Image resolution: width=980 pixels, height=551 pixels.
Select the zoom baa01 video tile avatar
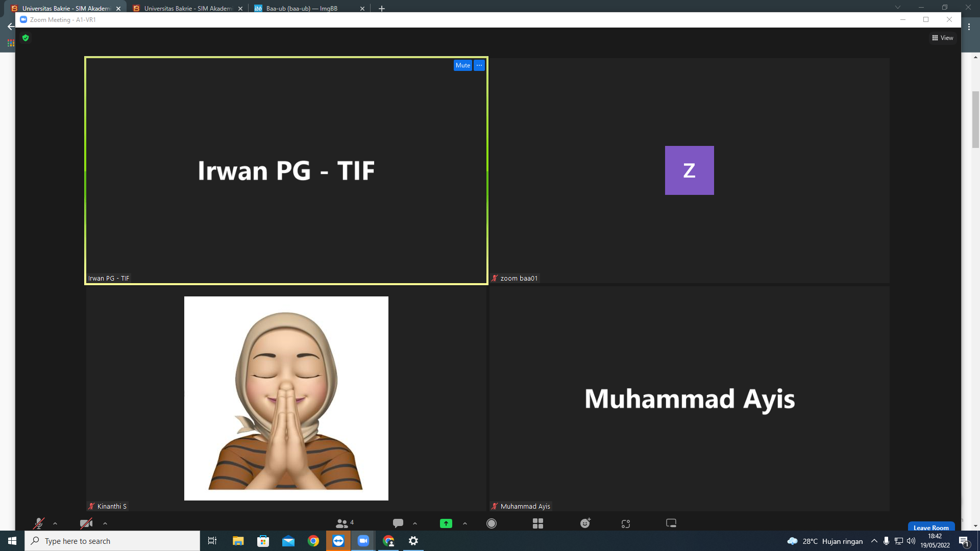[x=690, y=170]
